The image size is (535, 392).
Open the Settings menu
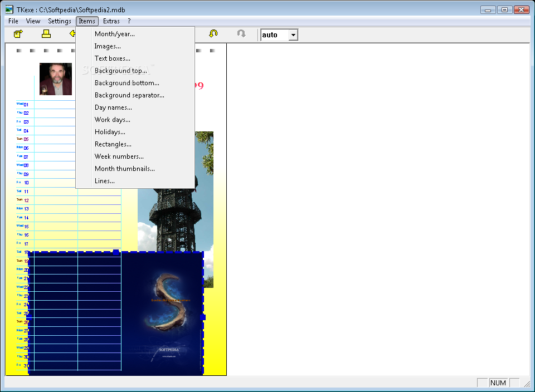tap(60, 21)
